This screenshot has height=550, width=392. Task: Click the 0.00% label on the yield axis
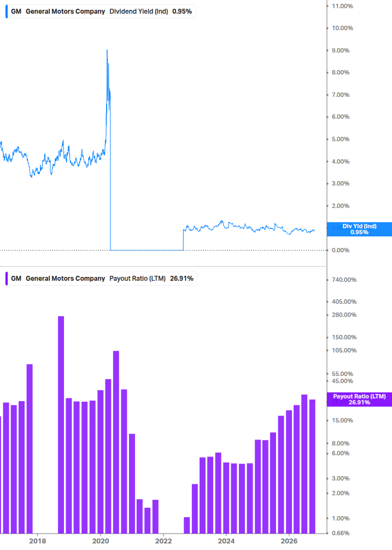341,250
